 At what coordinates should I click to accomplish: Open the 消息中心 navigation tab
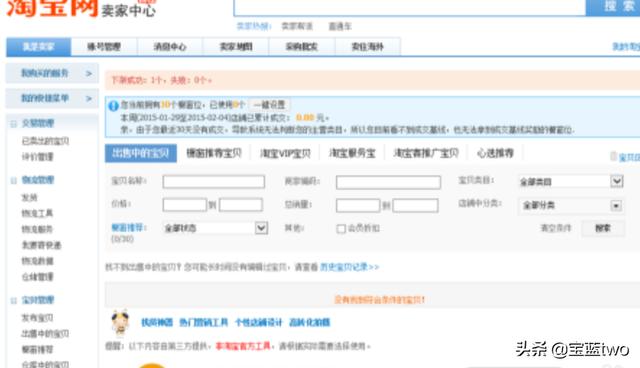[x=170, y=47]
